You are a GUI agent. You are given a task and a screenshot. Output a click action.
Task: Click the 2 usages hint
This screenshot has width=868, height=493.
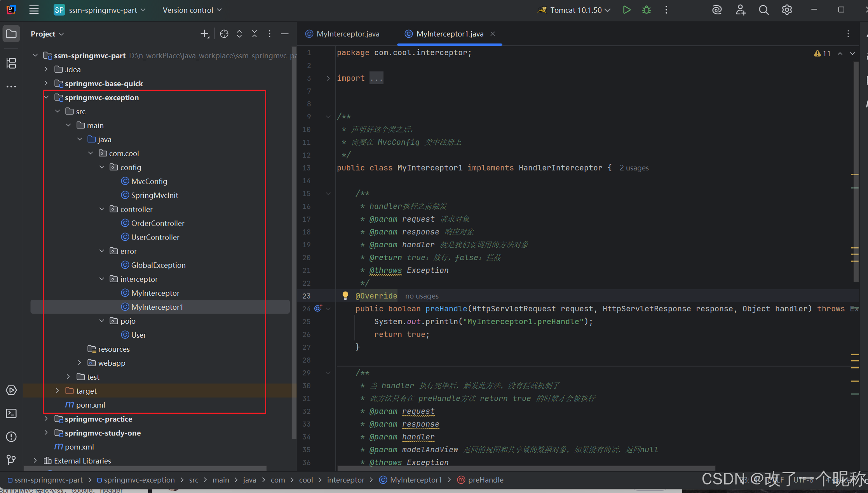[634, 168]
